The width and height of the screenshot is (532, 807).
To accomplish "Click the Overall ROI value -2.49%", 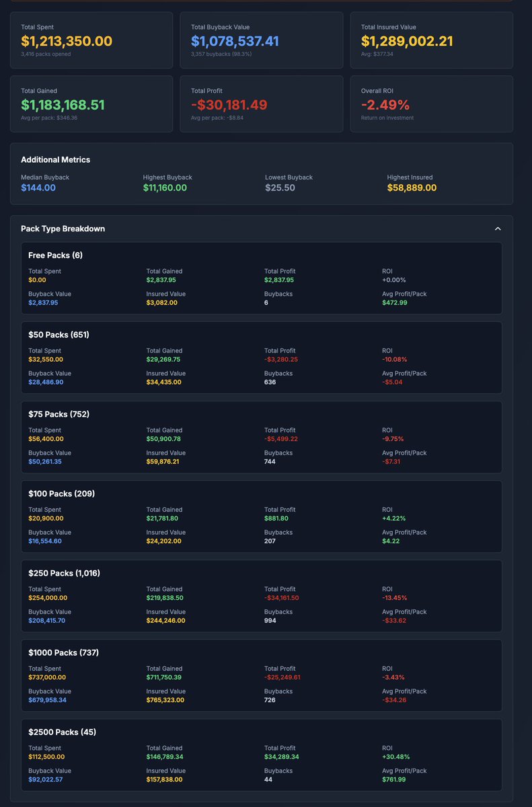I will (385, 105).
